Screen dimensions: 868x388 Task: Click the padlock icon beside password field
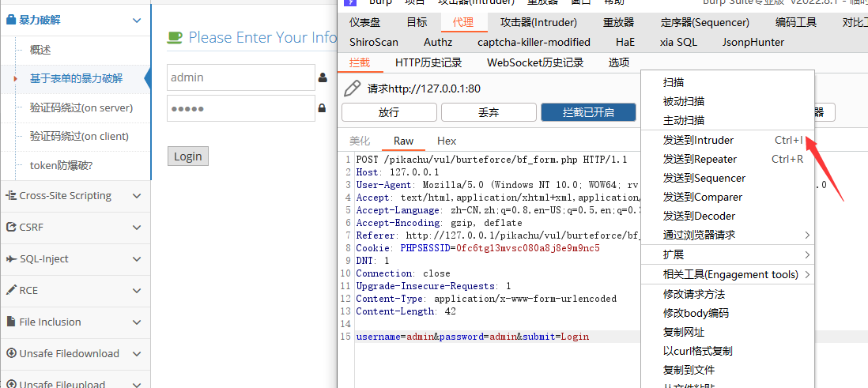pyautogui.click(x=322, y=108)
